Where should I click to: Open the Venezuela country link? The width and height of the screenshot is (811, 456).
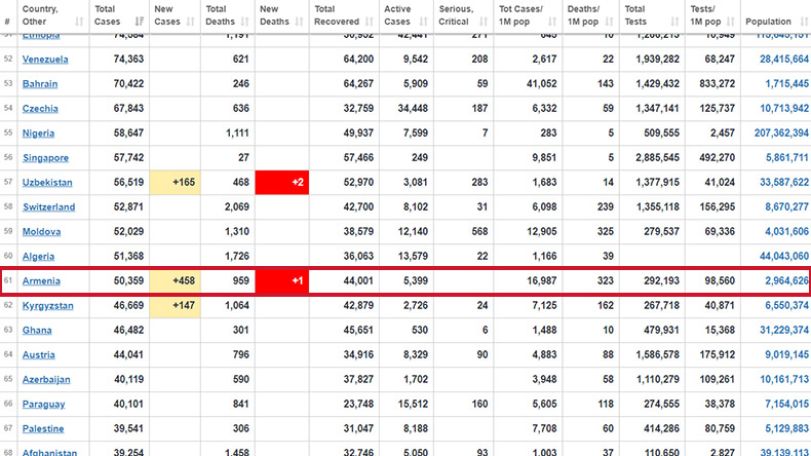(x=45, y=59)
